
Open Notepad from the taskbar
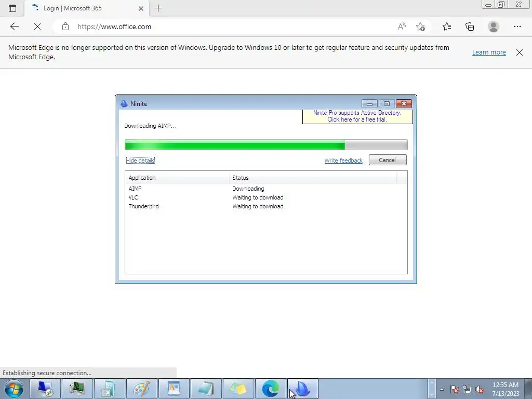coord(206,389)
